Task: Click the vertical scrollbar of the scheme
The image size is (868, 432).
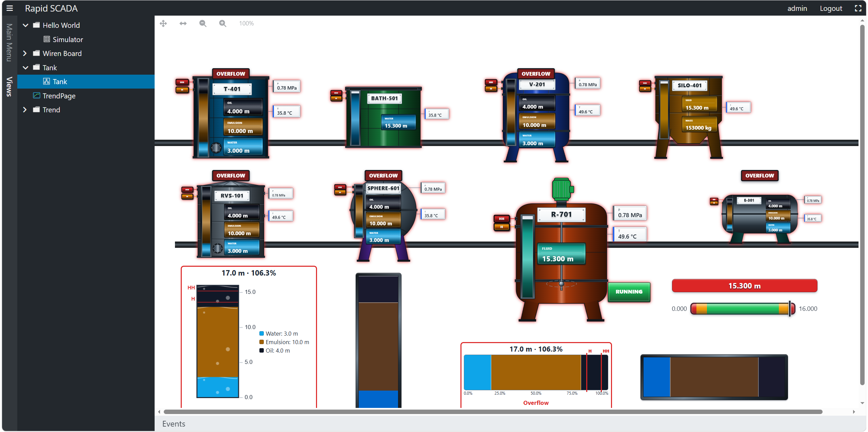Action: click(862, 204)
